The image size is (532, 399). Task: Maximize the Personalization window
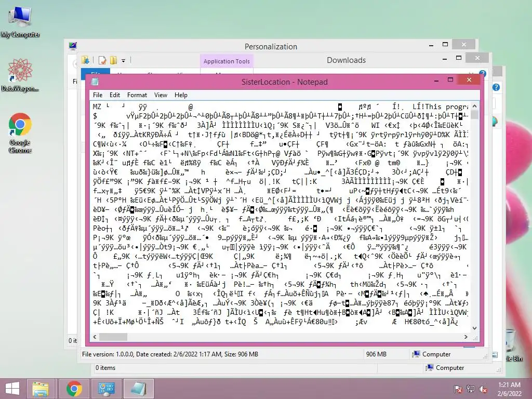click(445, 45)
